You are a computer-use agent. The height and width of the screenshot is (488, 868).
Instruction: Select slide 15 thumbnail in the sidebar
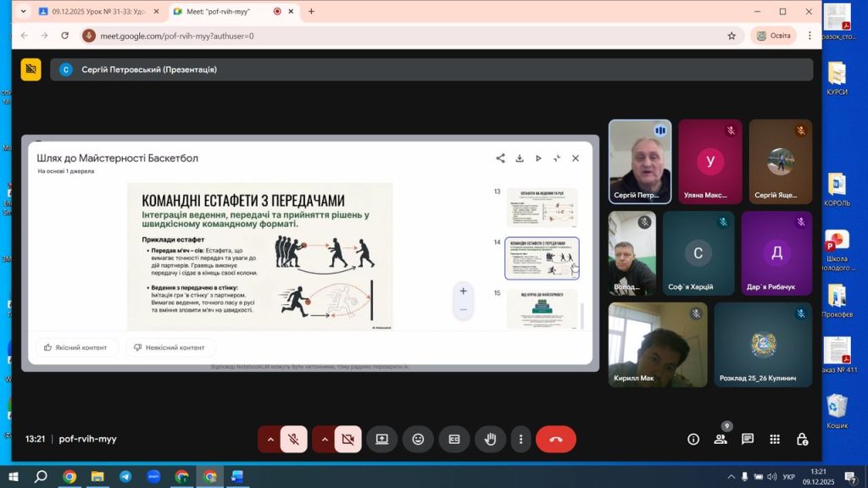[x=542, y=308]
